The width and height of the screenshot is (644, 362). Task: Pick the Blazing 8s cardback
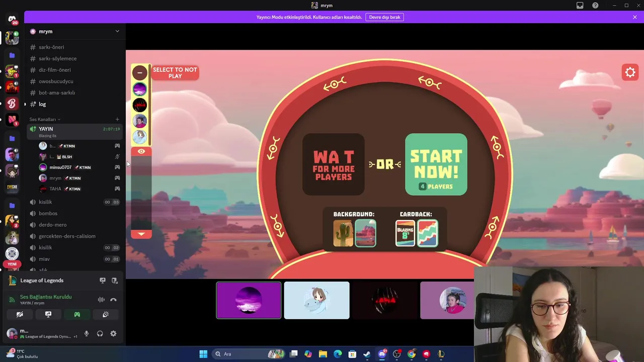(x=405, y=233)
